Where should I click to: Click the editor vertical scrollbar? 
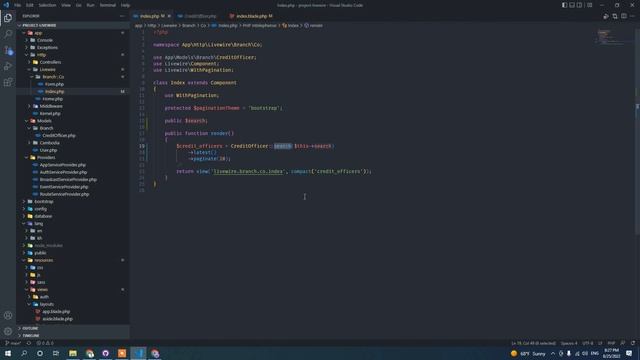click(x=637, y=131)
